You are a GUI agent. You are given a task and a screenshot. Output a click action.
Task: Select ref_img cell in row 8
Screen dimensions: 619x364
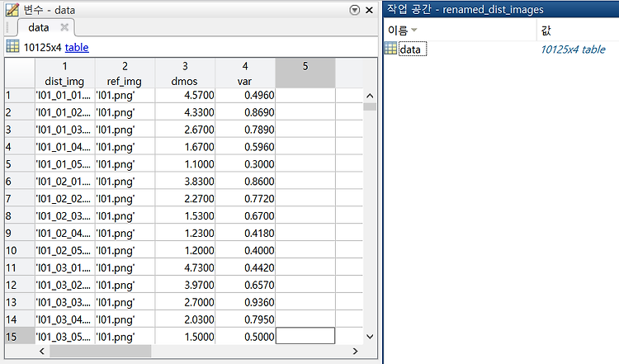pos(125,216)
